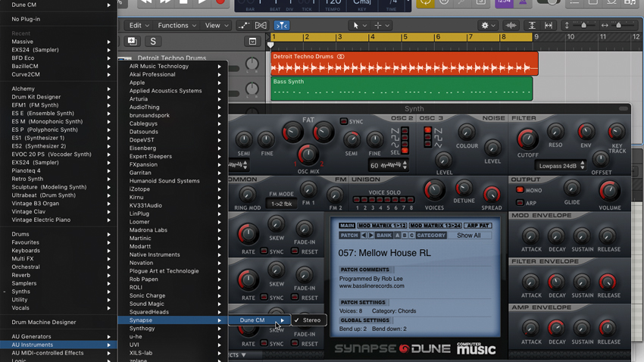Select bank A button
Viewport: 644px width, 362px height.
click(397, 236)
